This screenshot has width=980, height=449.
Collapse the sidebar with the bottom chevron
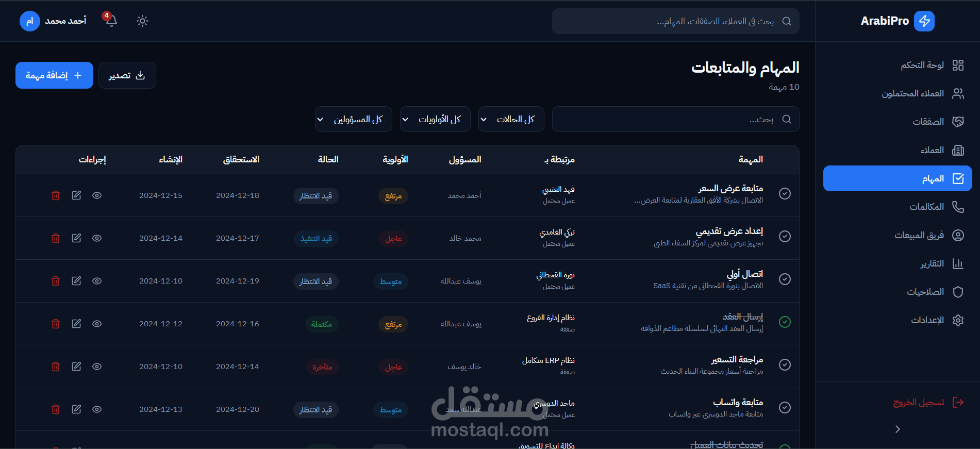click(898, 429)
